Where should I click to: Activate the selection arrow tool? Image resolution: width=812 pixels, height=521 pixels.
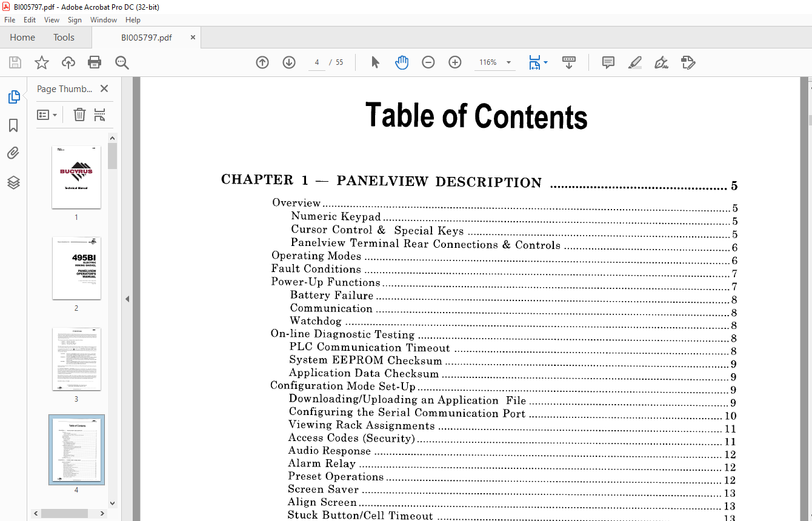375,62
